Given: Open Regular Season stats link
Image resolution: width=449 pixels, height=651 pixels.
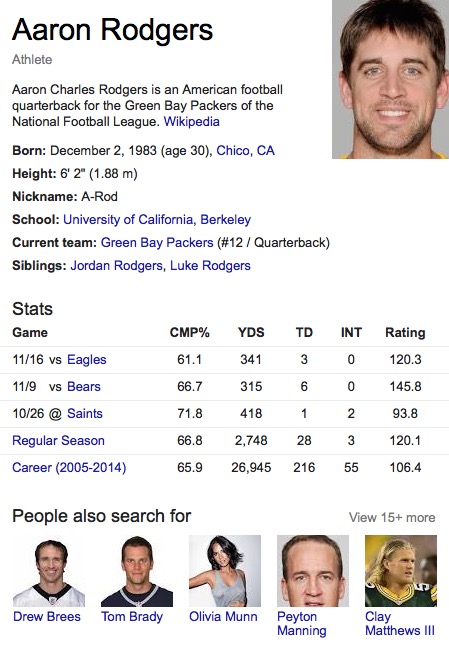Looking at the screenshot, I should [59, 441].
